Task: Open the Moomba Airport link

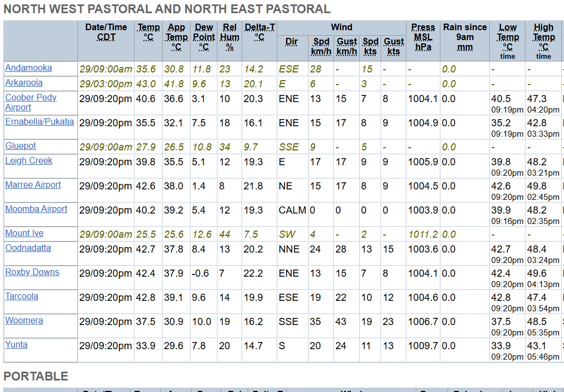Action: (36, 209)
